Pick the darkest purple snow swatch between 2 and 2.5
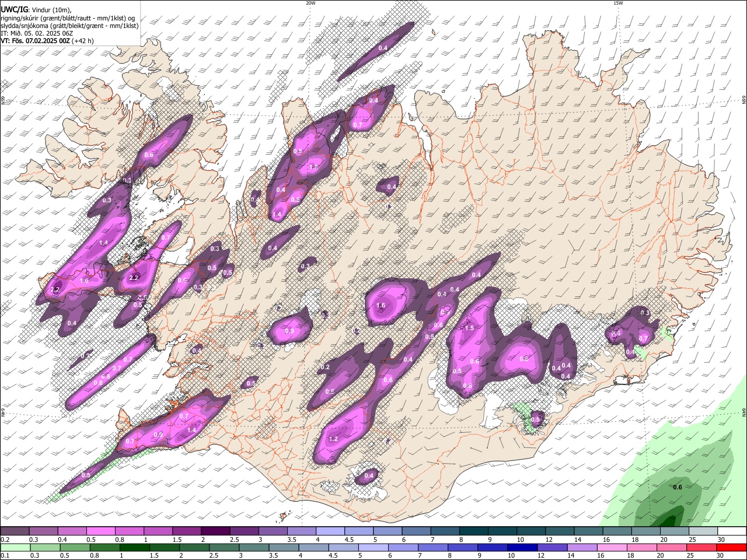This screenshot has height=560, width=747. click(x=215, y=531)
